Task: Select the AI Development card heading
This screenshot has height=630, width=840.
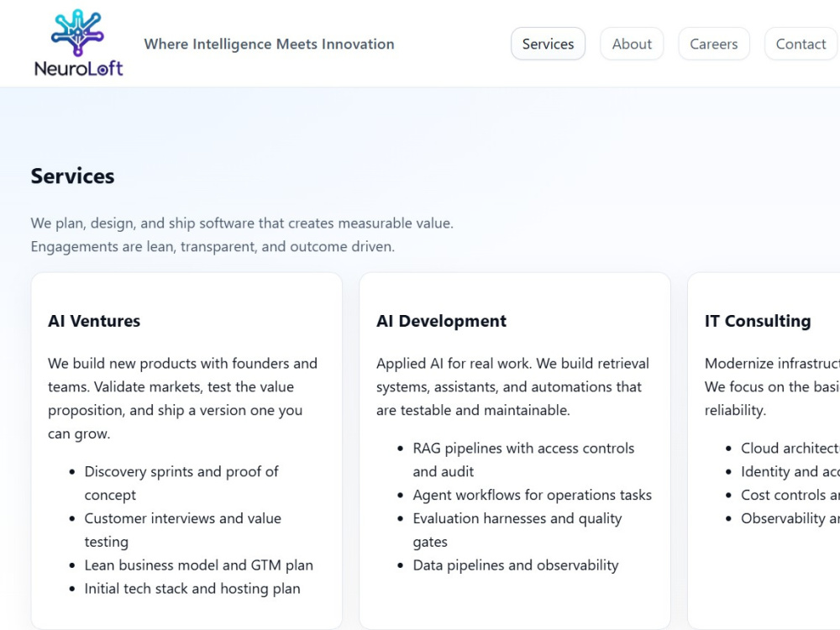Action: tap(441, 321)
